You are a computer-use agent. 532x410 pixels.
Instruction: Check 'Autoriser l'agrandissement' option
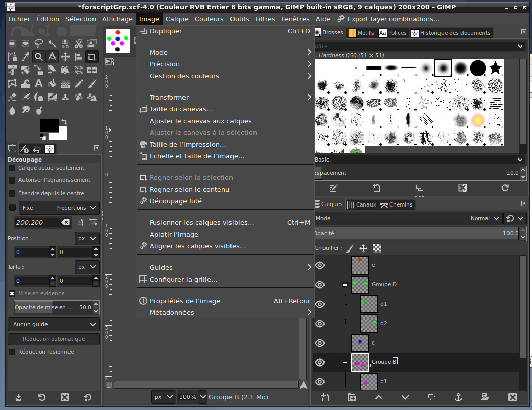(x=12, y=180)
